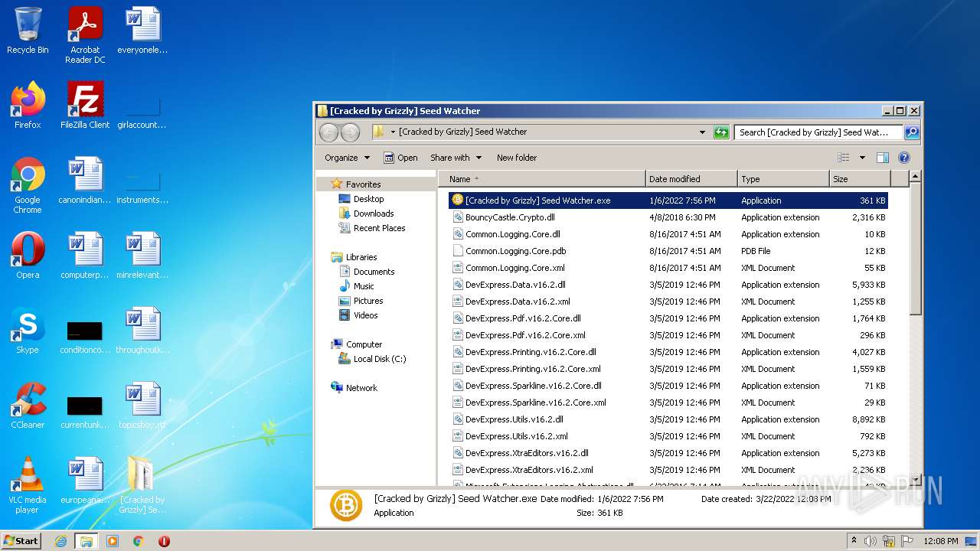Click file list scroll up arrow

pos(916,177)
